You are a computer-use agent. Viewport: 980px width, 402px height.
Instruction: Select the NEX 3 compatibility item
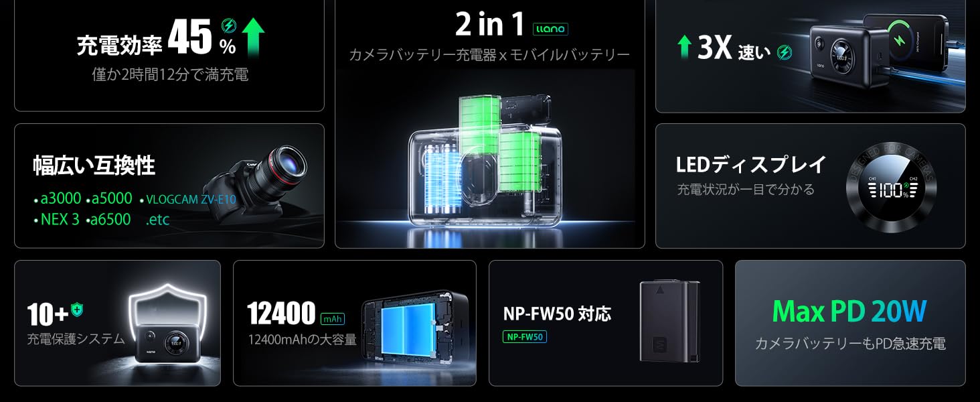point(56,219)
